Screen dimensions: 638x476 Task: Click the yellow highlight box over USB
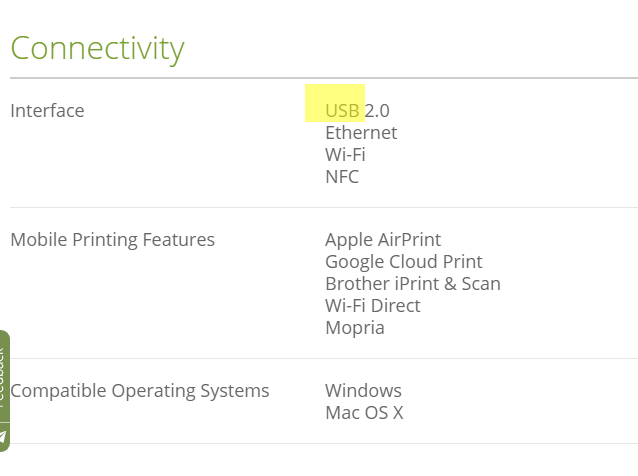pyautogui.click(x=335, y=103)
